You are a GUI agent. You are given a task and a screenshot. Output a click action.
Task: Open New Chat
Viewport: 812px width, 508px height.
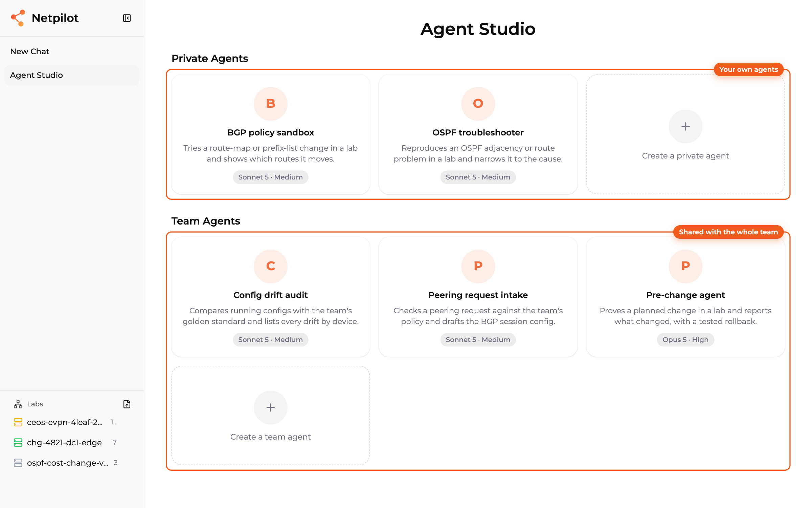click(x=30, y=51)
